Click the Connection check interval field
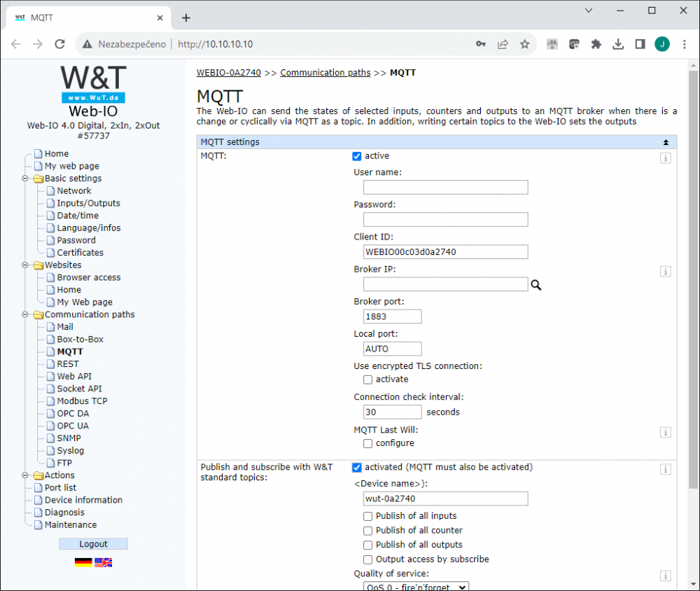This screenshot has height=591, width=700. (x=393, y=412)
